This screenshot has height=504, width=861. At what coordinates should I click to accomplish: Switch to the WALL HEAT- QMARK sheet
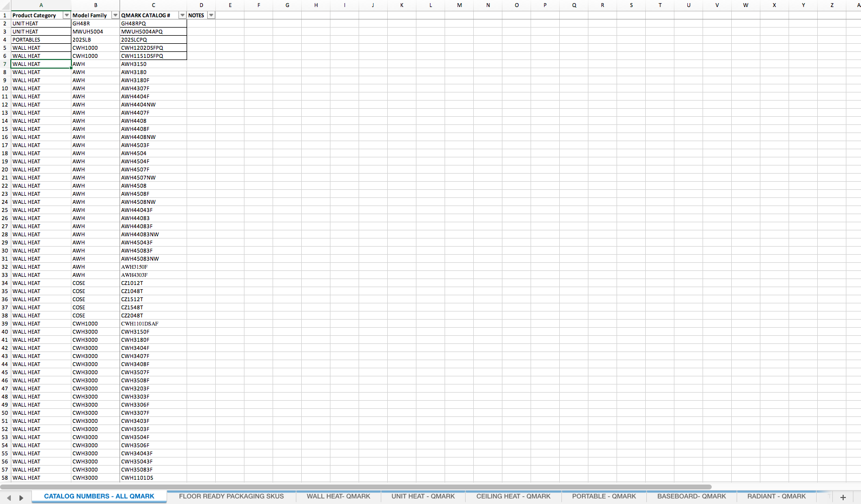(x=339, y=496)
